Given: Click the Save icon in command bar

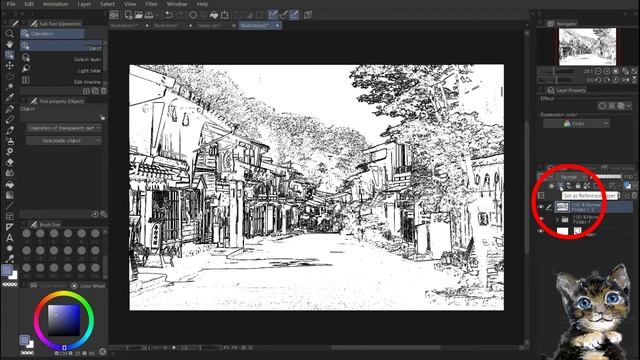Looking at the screenshot, I should (149, 15).
